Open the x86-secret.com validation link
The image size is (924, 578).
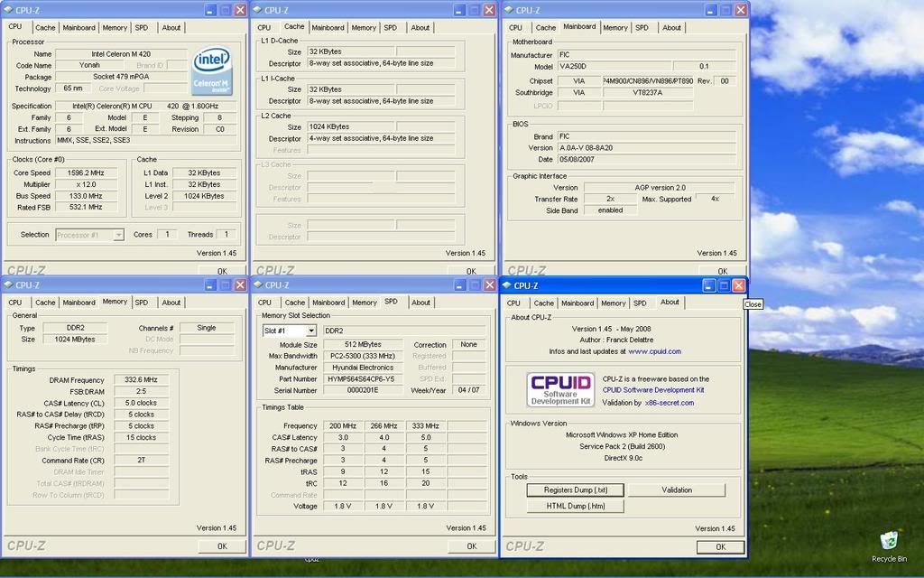670,403
